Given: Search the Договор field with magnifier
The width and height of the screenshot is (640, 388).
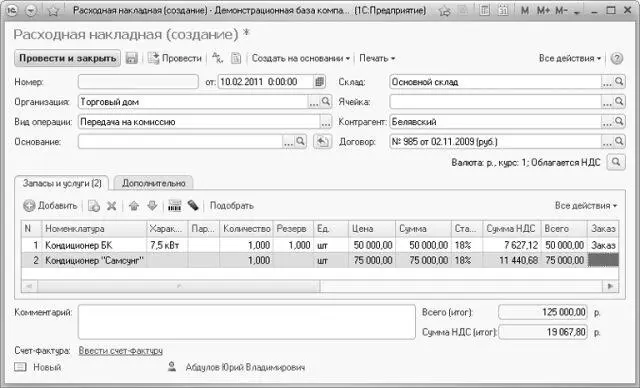Looking at the screenshot, I should click(619, 142).
